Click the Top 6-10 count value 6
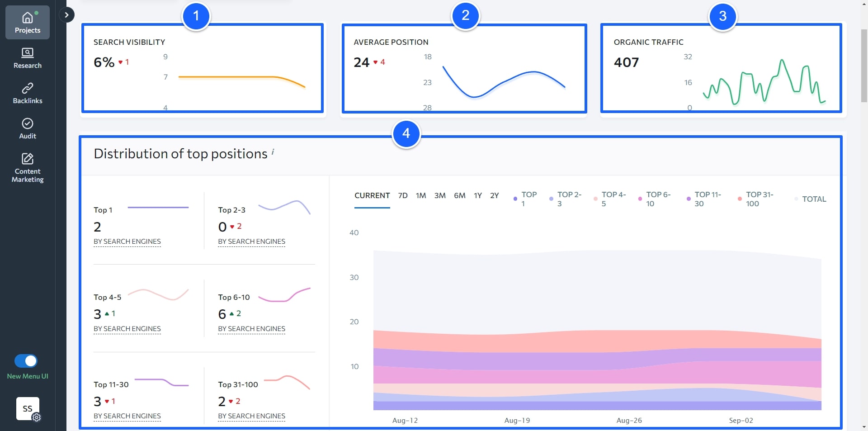The image size is (868, 431). coord(222,314)
